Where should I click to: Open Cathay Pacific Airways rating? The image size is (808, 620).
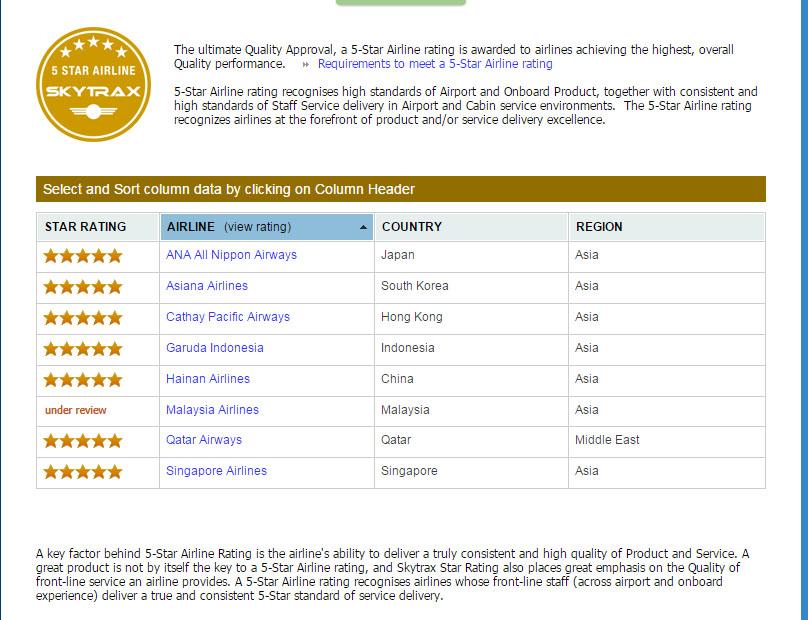coord(228,317)
